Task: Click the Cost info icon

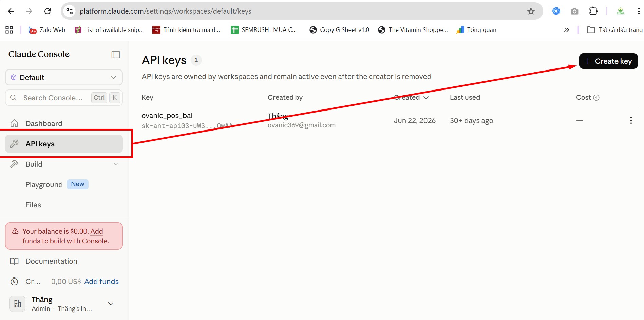Action: 596,98
